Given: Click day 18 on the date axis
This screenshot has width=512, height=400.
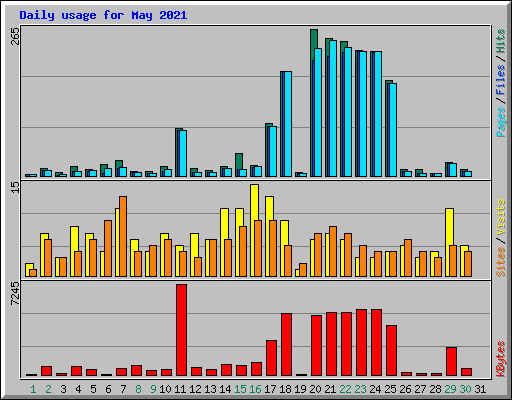Looking at the screenshot, I should [285, 389].
